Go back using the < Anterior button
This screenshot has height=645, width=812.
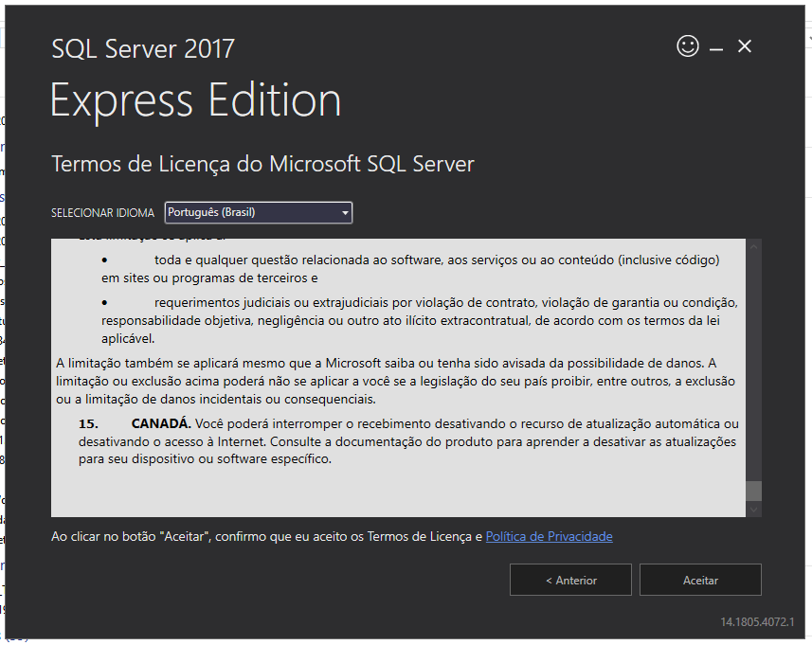[570, 580]
